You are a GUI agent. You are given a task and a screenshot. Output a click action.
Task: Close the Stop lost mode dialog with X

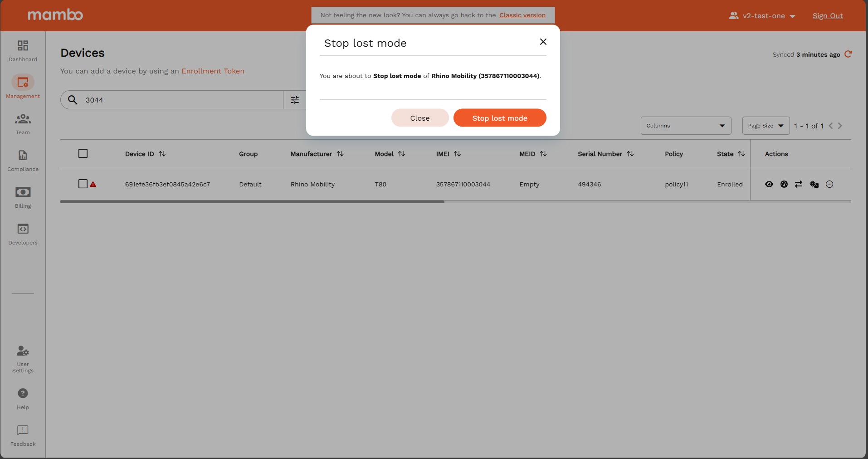tap(543, 42)
